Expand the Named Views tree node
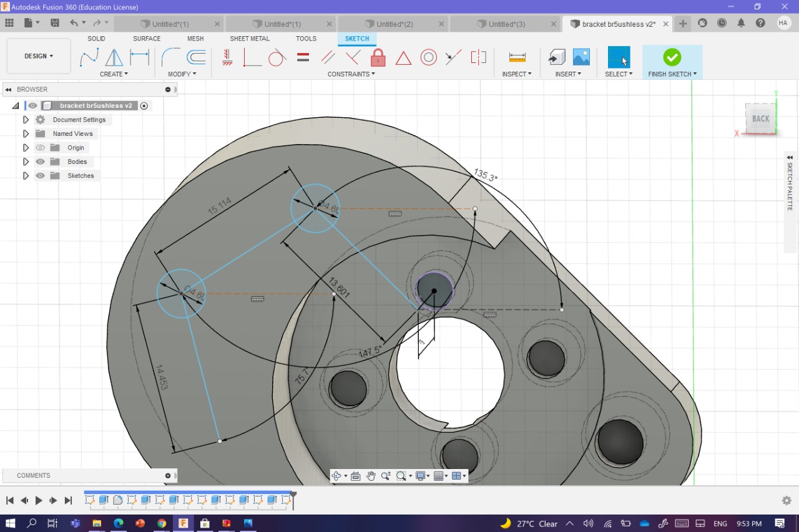Viewport: 799px width, 532px height. 26,134
